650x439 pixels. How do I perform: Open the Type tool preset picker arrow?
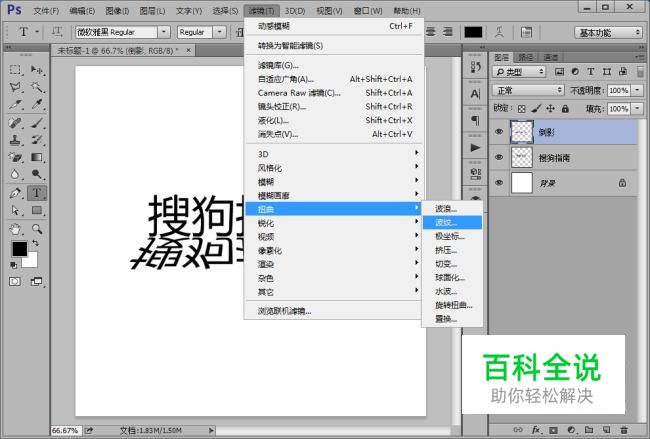tap(37, 32)
